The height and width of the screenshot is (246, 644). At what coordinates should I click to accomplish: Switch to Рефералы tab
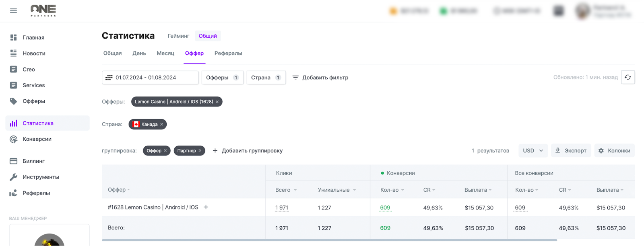(x=228, y=53)
